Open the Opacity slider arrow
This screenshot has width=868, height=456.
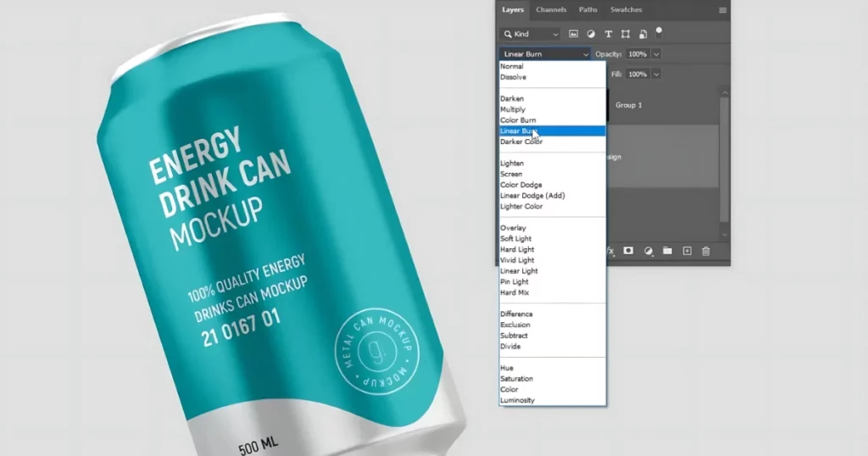pos(656,54)
